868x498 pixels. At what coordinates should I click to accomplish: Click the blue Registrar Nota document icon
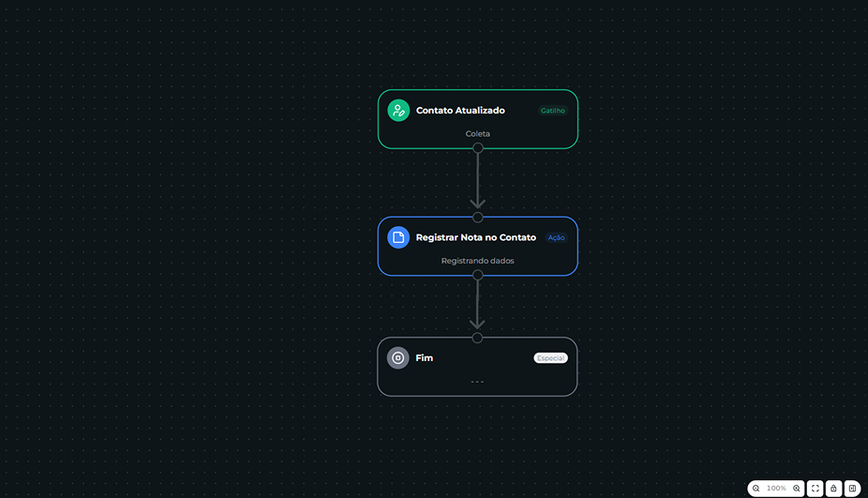point(398,237)
